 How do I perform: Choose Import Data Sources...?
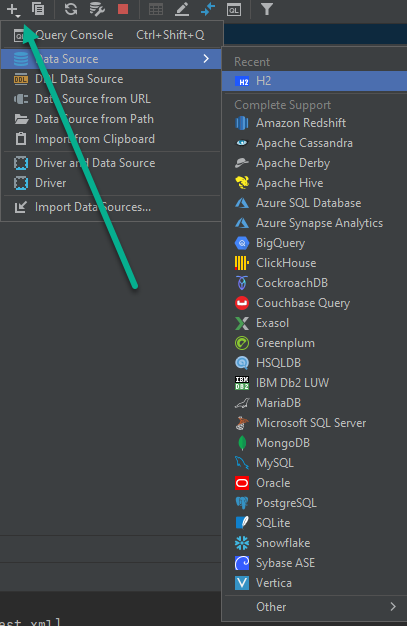pyautogui.click(x=111, y=207)
